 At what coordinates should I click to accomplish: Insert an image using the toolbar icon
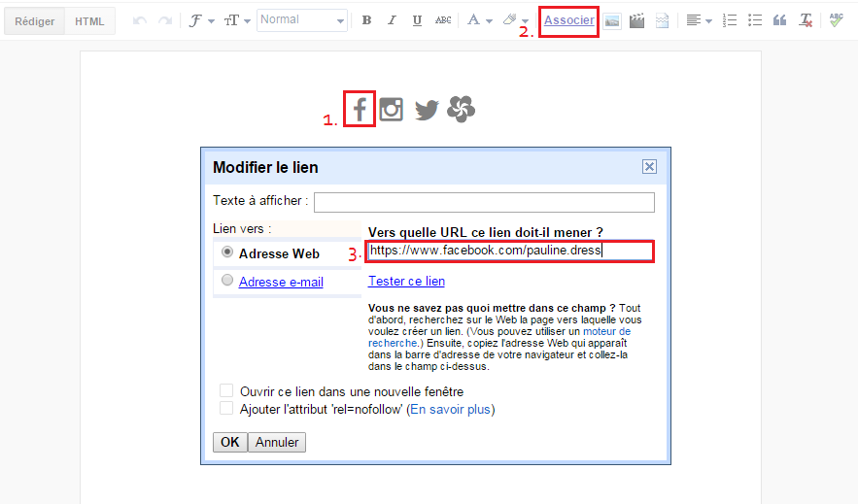(613, 20)
